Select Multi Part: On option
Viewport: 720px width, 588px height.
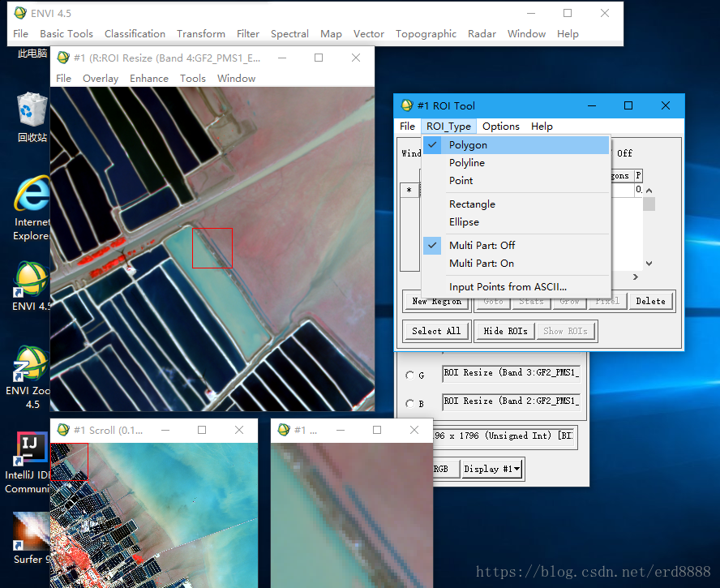click(x=516, y=264)
